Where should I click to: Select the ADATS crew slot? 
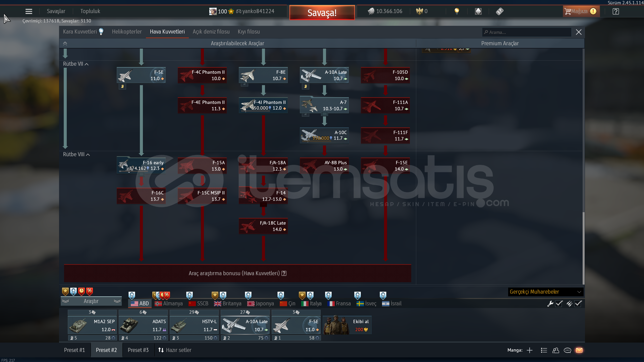click(x=143, y=325)
